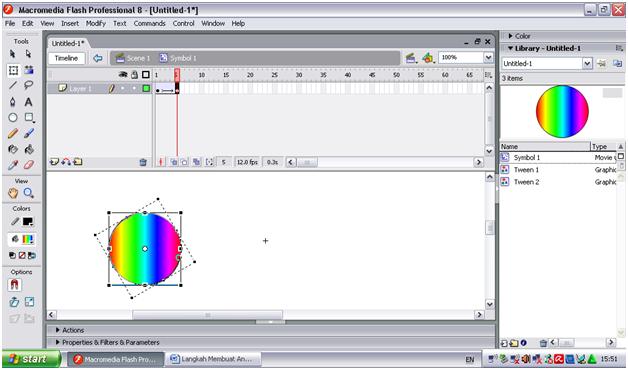This screenshot has height=370, width=628.
Task: Toggle Center Frame button in timeline
Action: [161, 162]
